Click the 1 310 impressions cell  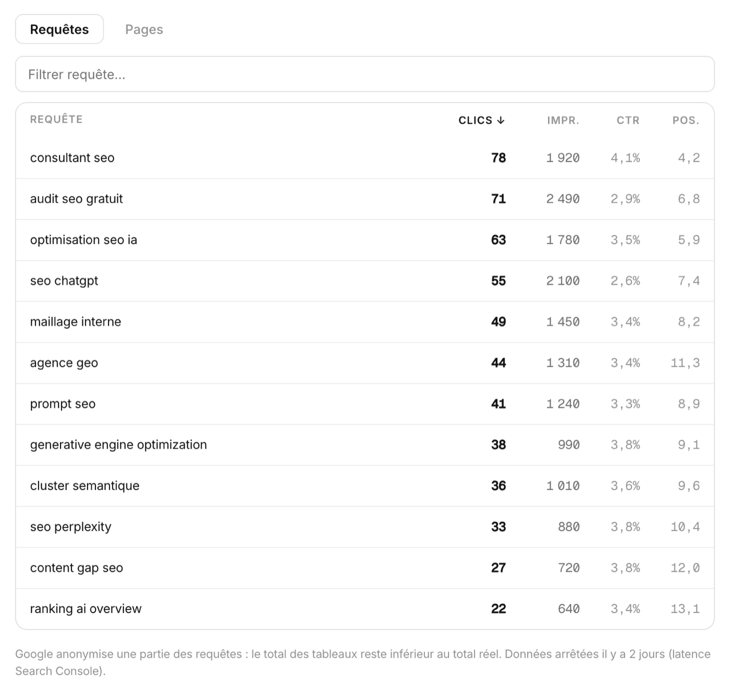563,363
